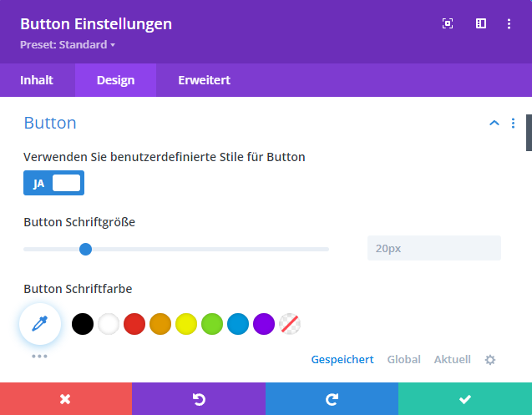
Task: Switch to the Erweitert tab
Action: [204, 80]
